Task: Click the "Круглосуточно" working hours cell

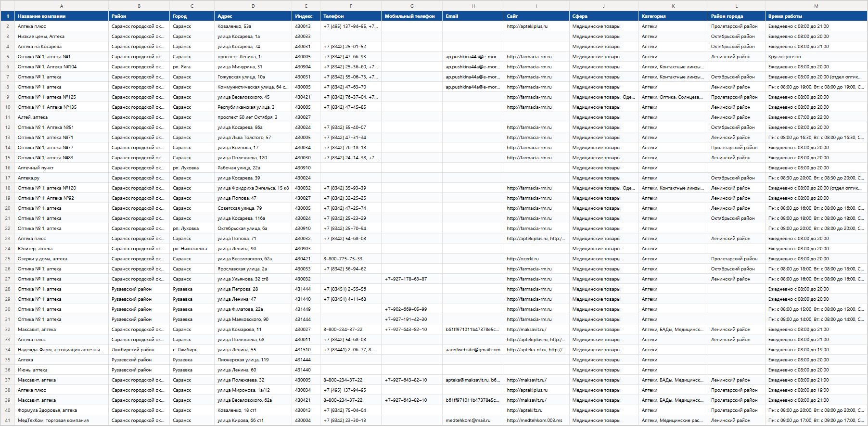Action: [x=816, y=56]
